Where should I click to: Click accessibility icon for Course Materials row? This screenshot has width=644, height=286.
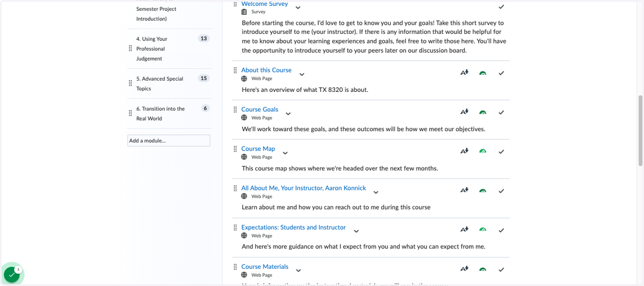click(x=465, y=269)
